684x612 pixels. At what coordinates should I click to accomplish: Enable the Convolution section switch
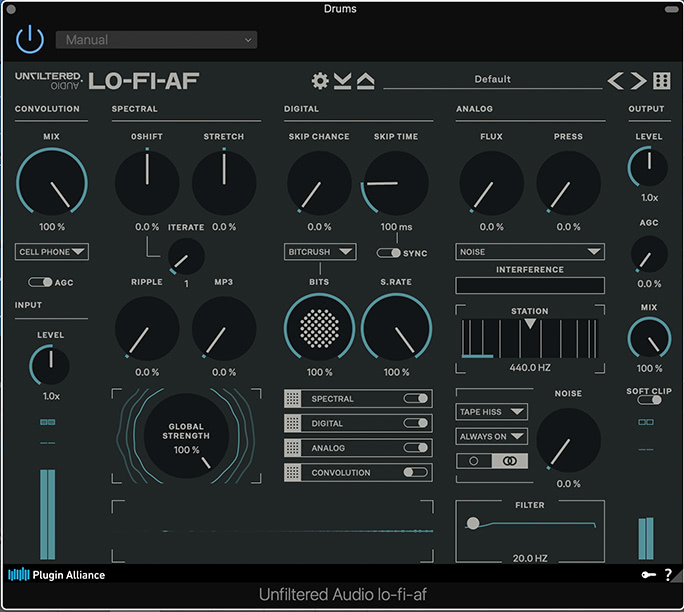(x=415, y=472)
